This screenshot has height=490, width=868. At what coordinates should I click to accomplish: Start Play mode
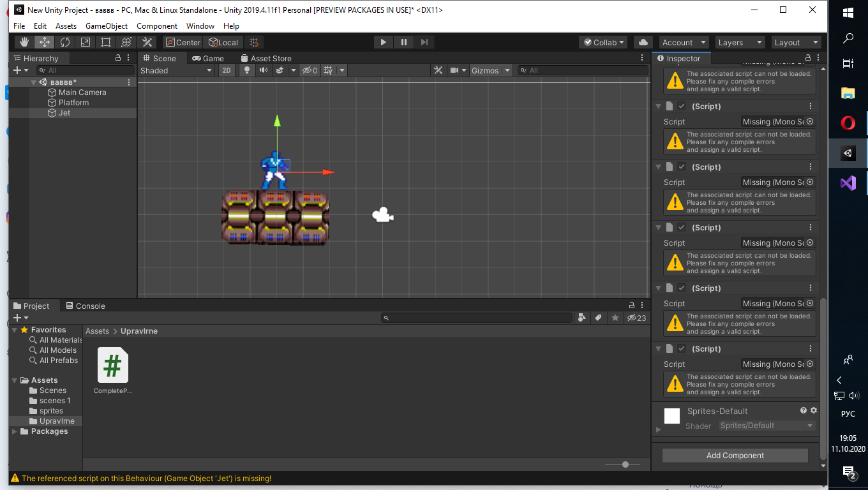click(x=383, y=42)
